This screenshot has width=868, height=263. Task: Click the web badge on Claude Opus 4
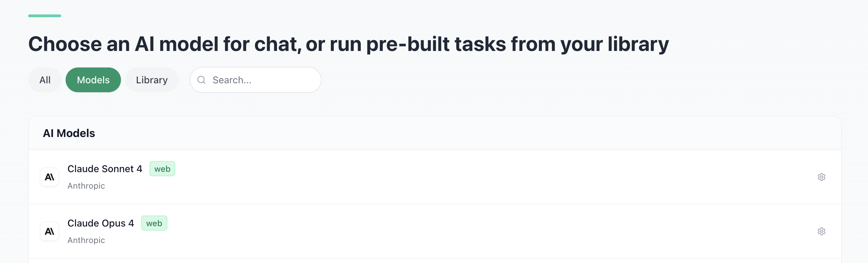[x=154, y=223]
